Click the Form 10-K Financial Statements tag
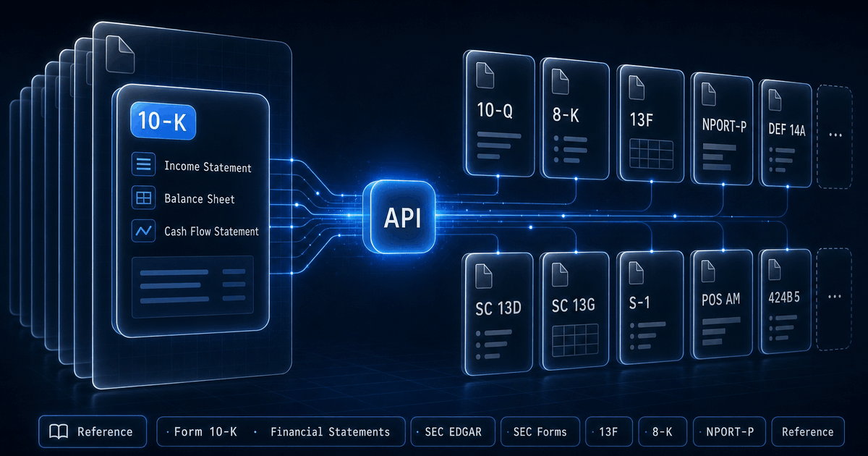Viewport: 868px width, 456px height. coord(281,432)
